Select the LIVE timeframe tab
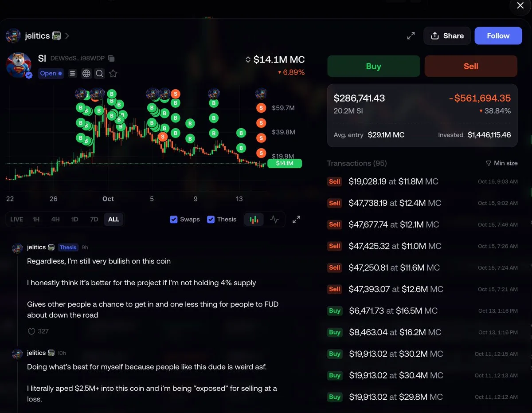This screenshot has width=532, height=413. coord(17,219)
